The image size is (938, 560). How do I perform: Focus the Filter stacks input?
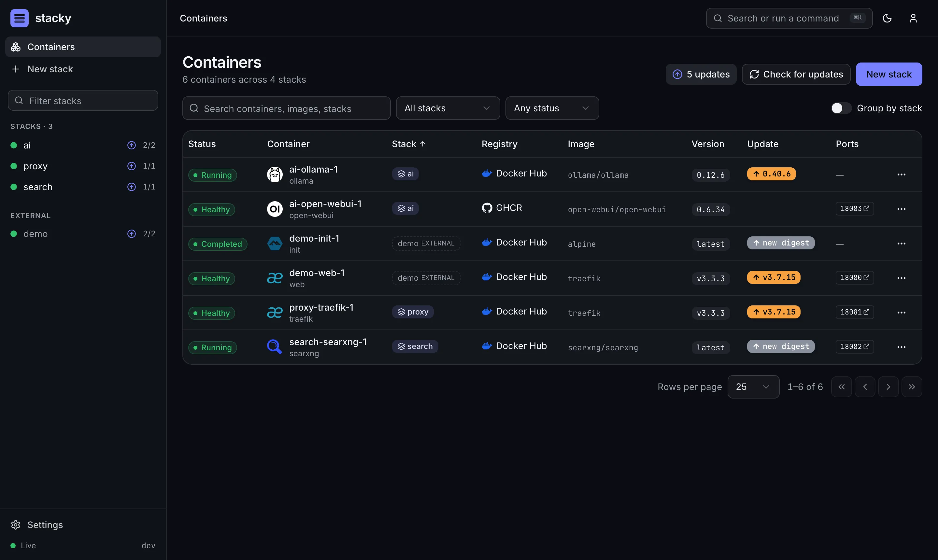pos(83,100)
